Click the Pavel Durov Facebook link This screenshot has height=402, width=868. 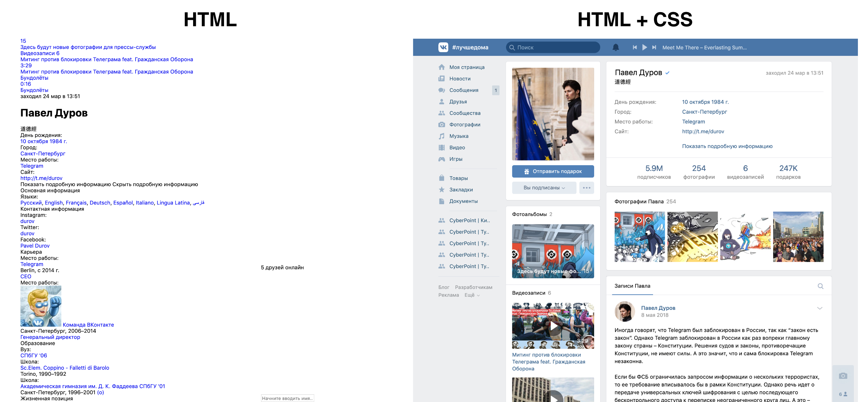35,246
